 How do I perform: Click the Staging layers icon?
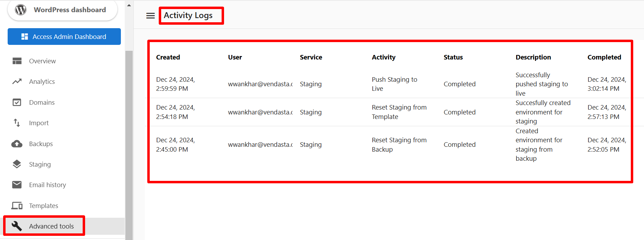coord(17,164)
